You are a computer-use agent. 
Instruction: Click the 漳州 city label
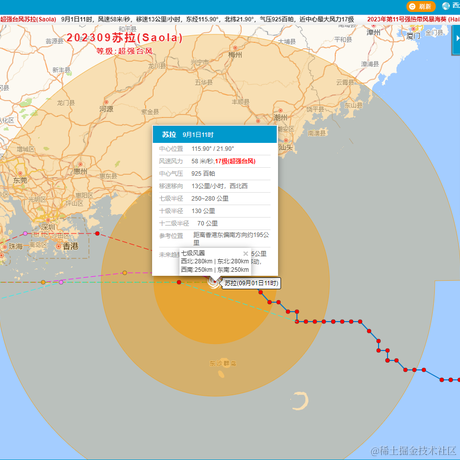click(373, 32)
